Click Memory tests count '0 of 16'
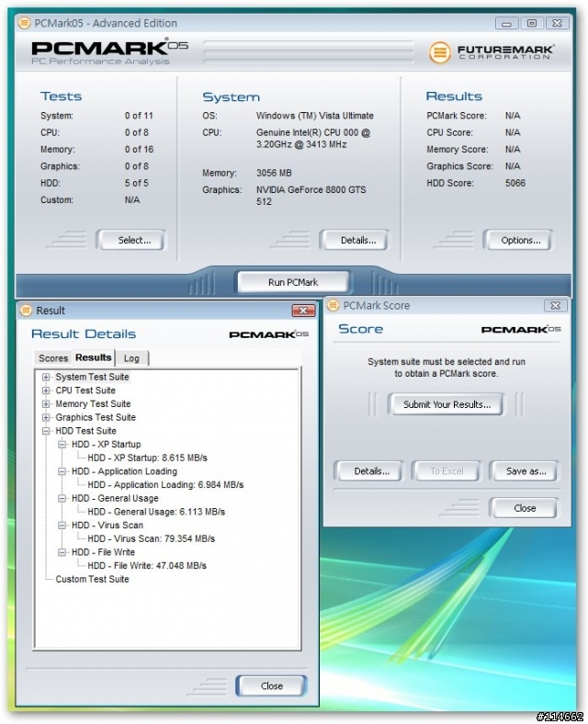The height and width of the screenshot is (724, 588). pos(139,149)
